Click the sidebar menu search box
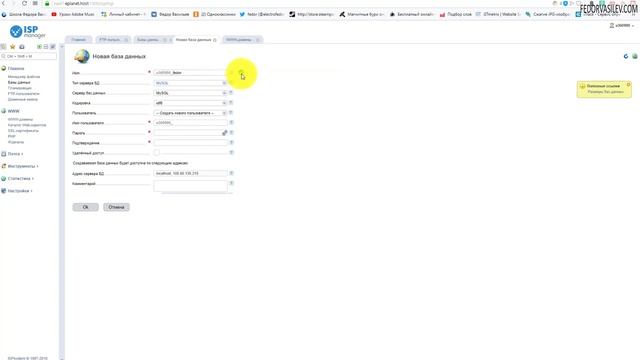Viewport: 640px width, 360px height. coord(29,56)
